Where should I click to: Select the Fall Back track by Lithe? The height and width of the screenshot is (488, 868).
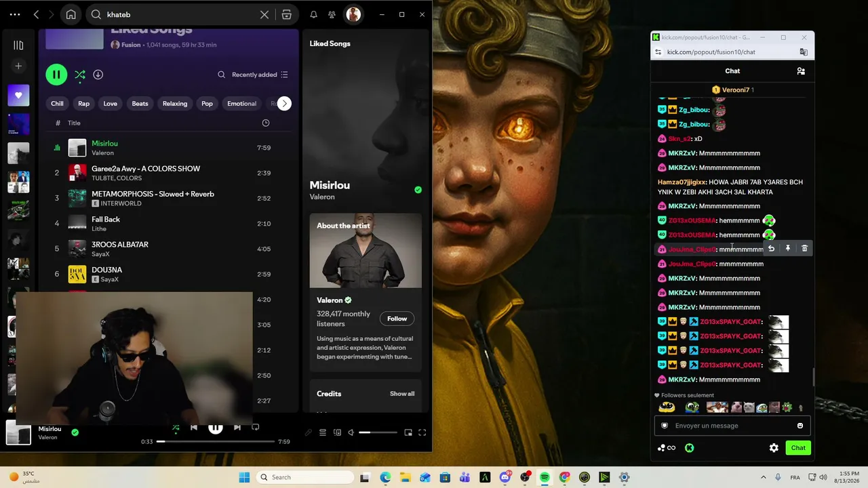click(168, 224)
